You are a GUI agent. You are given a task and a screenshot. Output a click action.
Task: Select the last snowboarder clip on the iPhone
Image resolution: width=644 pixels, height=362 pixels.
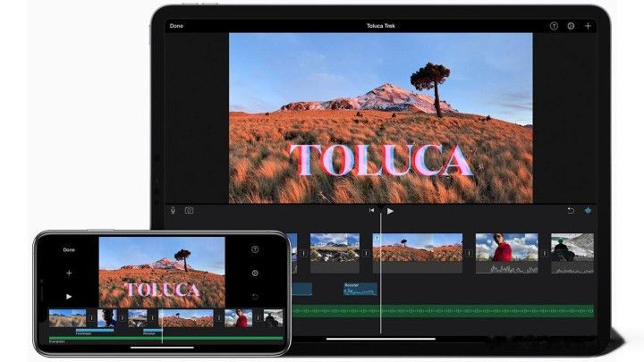(x=273, y=318)
